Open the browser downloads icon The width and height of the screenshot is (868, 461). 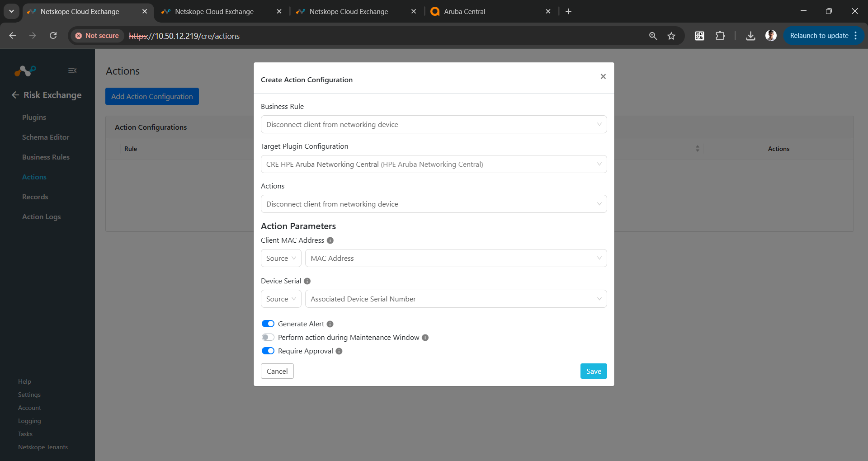750,36
